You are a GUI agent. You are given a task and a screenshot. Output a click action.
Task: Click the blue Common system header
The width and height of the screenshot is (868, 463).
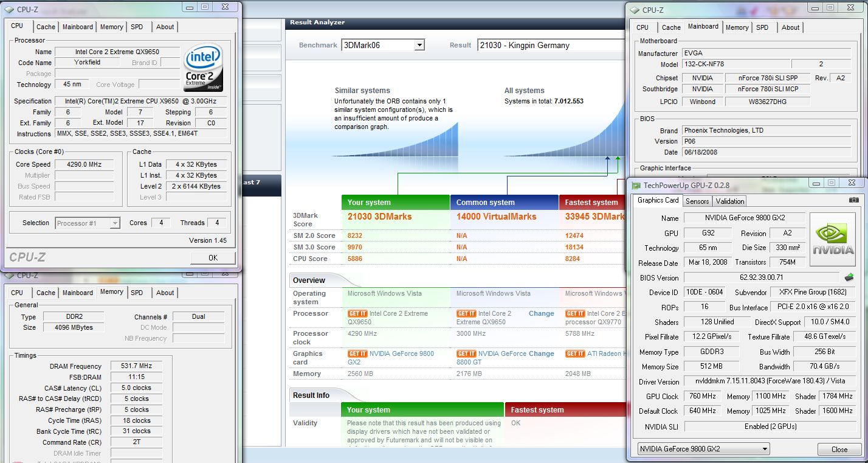click(505, 203)
